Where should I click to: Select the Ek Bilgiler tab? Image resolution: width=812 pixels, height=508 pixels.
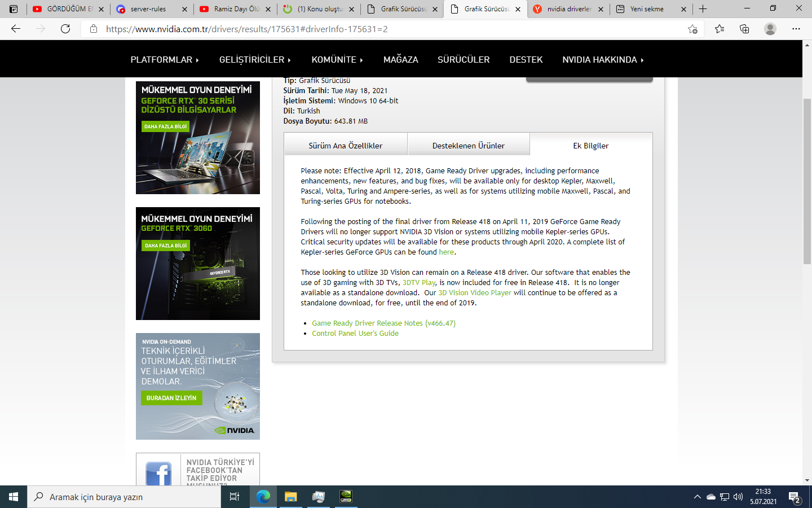[591, 145]
